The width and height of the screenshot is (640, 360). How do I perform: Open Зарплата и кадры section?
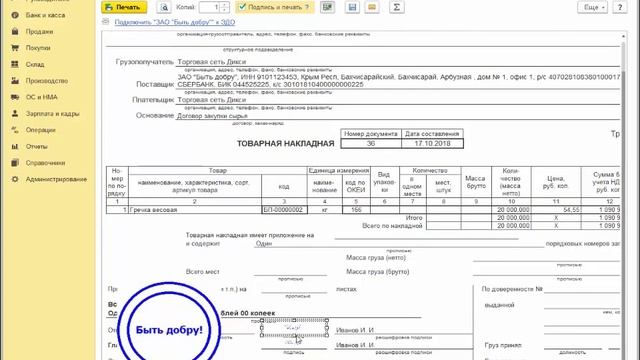click(52, 113)
